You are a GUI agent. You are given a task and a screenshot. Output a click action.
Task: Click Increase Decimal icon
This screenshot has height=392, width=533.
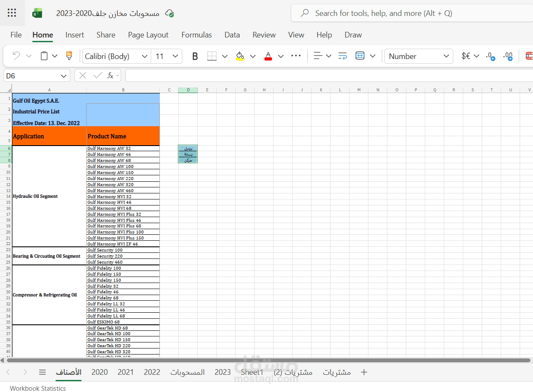point(508,56)
